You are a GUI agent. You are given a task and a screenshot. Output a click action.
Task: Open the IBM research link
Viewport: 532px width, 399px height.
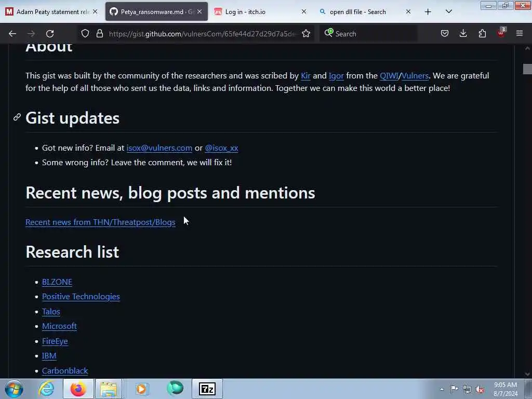[x=49, y=355]
